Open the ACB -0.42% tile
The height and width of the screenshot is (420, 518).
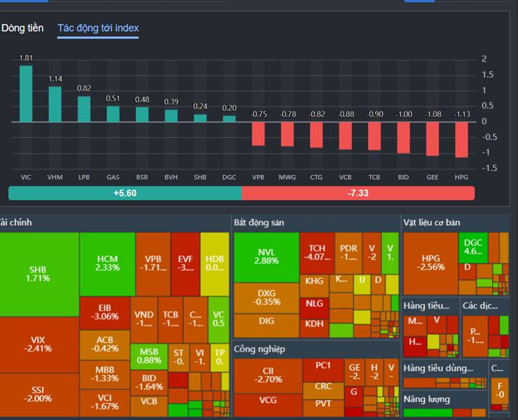coord(105,345)
